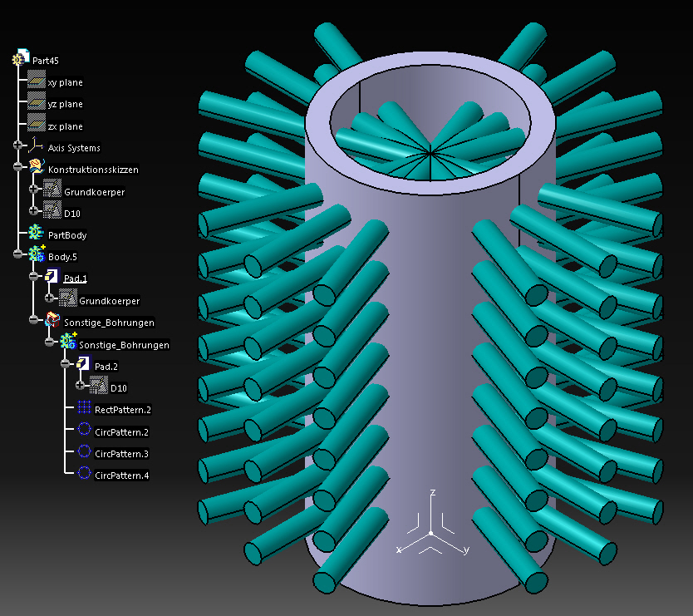The width and height of the screenshot is (693, 616).
Task: Select the "Axis Systems" label
Action: [x=74, y=148]
